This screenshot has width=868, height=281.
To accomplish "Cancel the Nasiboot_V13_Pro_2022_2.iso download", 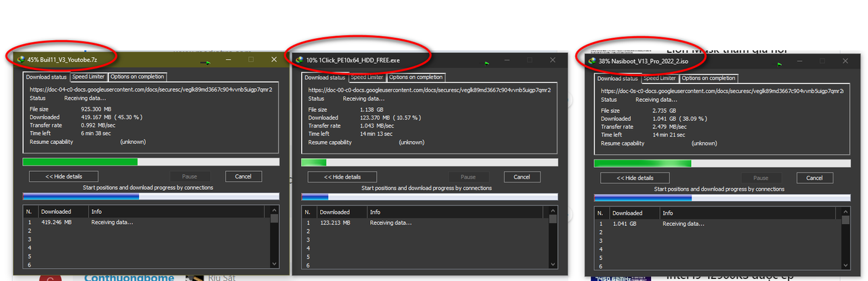I will (814, 178).
